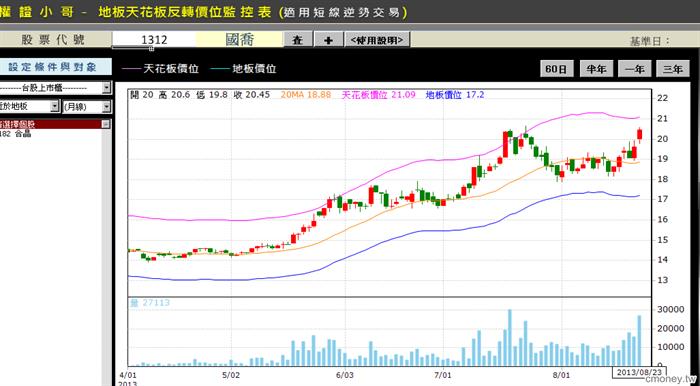Click the 地板價位 legend entry
Viewport: 700px width, 386px height.
click(243, 69)
